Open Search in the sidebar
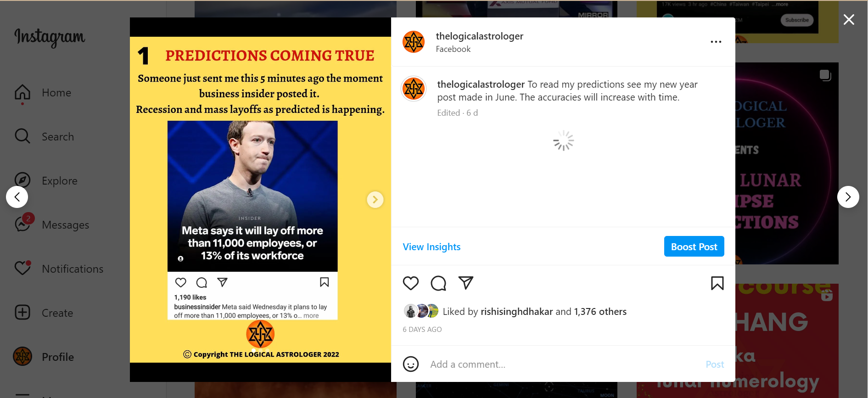The image size is (868, 398). coord(44,137)
